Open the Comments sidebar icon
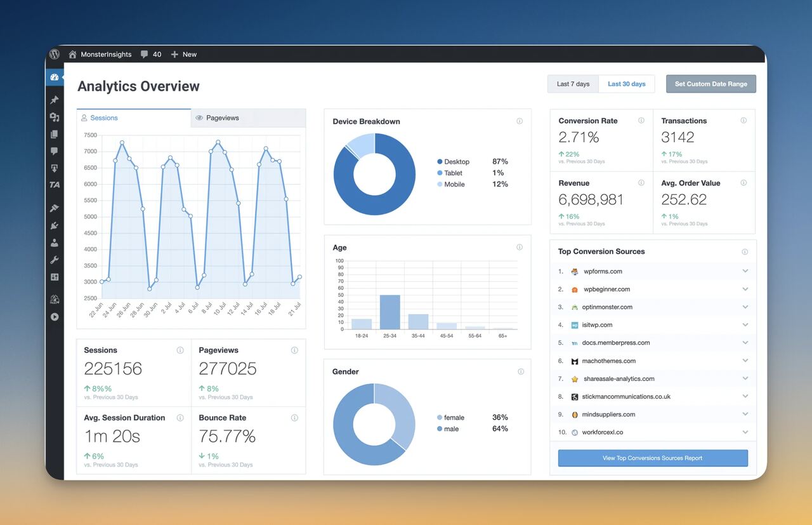This screenshot has height=525, width=812. click(x=55, y=151)
